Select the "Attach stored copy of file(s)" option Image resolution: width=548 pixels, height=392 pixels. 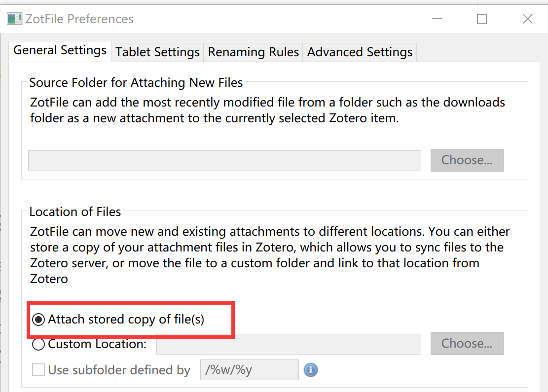click(x=38, y=320)
